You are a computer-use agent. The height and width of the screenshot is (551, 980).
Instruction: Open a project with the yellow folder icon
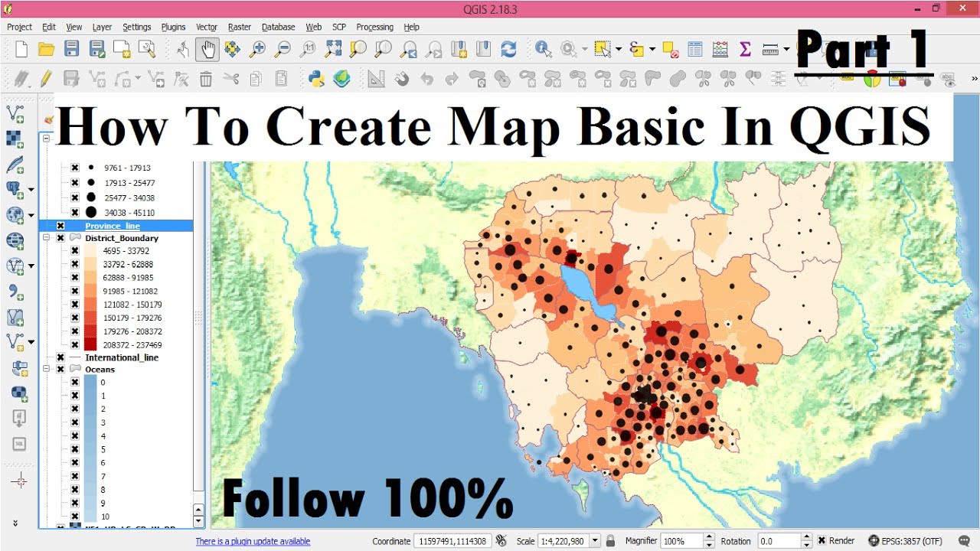pyautogui.click(x=46, y=50)
